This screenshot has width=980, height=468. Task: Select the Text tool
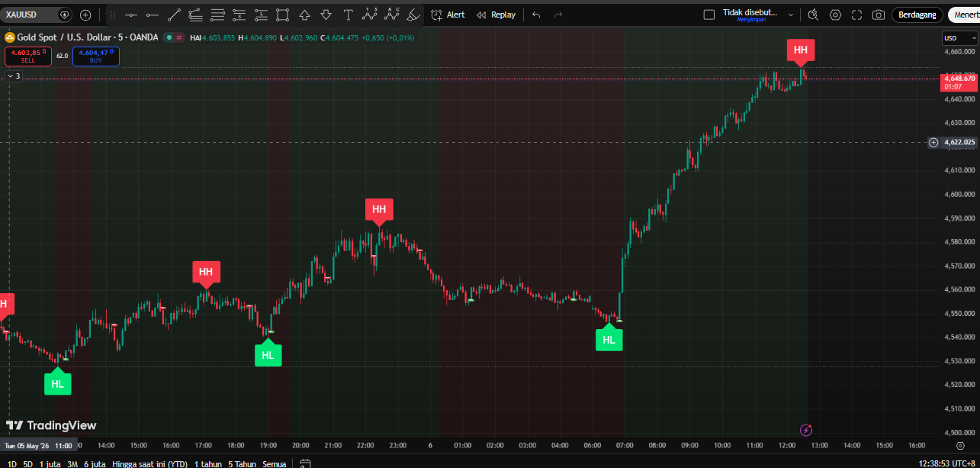[x=349, y=15]
